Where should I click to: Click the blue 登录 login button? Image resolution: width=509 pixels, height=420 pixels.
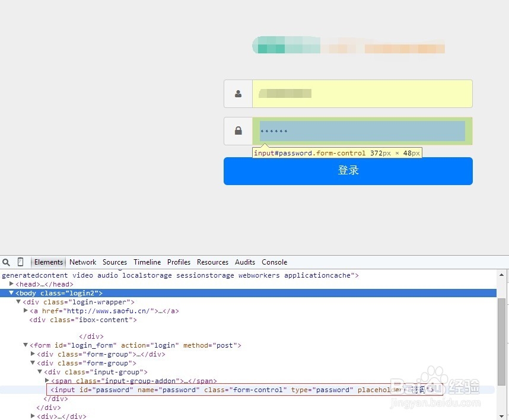click(x=348, y=171)
